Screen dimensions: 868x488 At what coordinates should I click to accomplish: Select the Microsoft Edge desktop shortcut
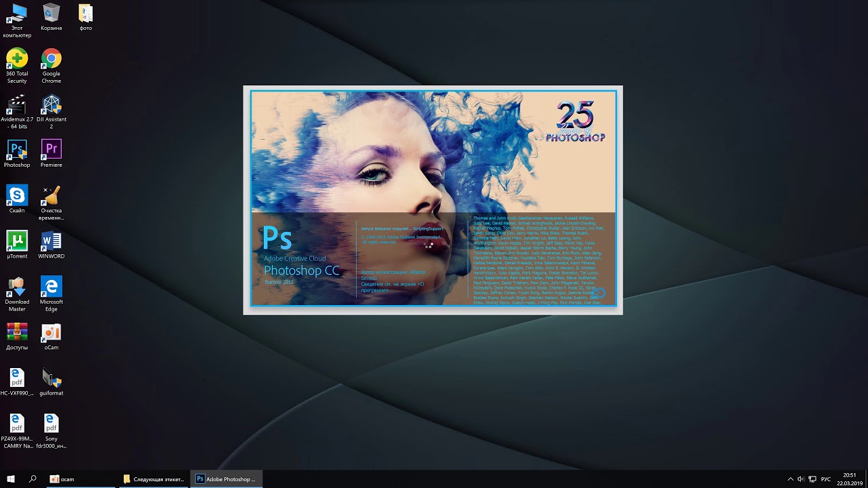[52, 294]
